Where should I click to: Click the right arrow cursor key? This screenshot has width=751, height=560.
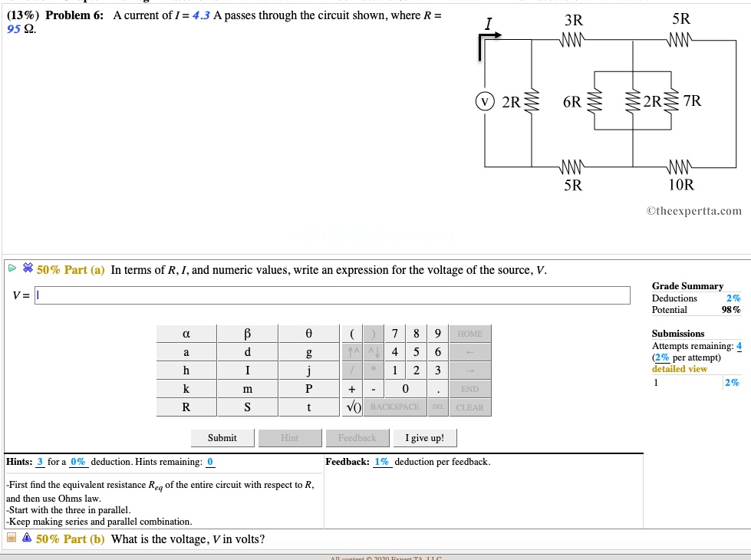point(469,371)
